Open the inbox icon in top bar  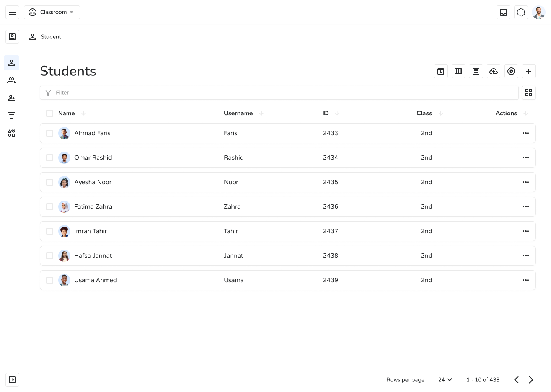tap(504, 12)
